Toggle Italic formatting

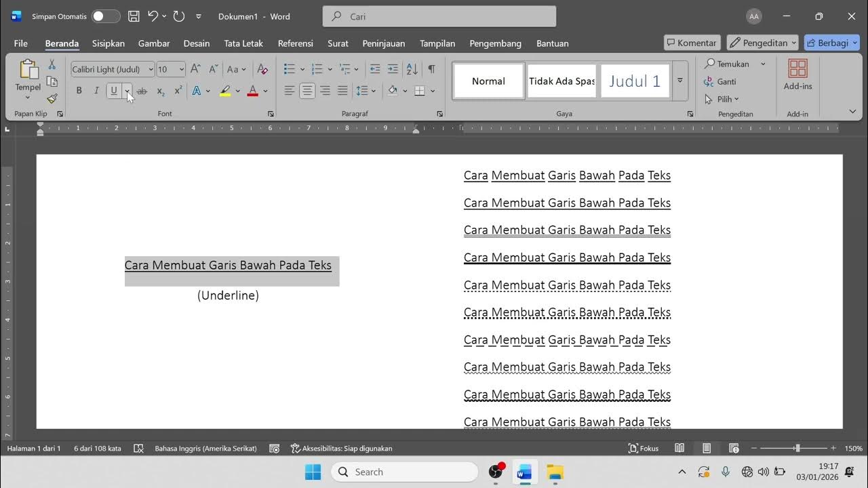[x=96, y=91]
